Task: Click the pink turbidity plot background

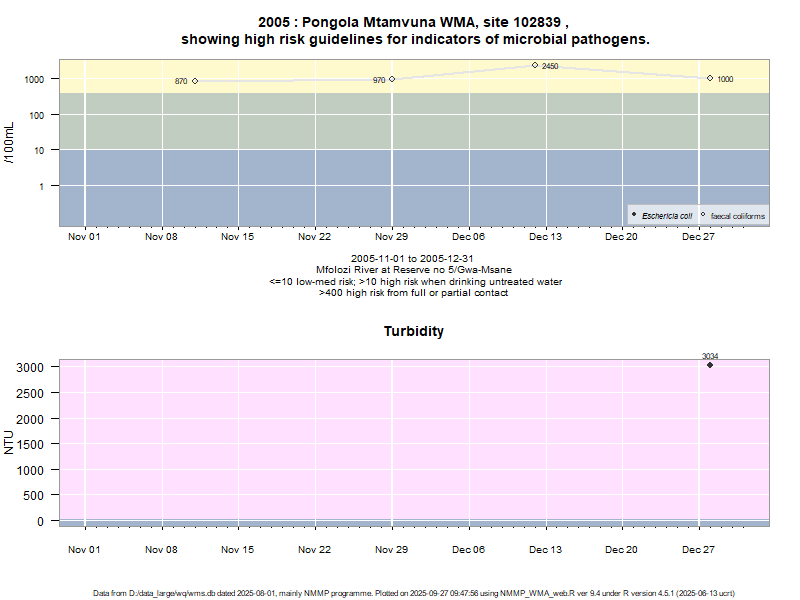Action: (400, 440)
